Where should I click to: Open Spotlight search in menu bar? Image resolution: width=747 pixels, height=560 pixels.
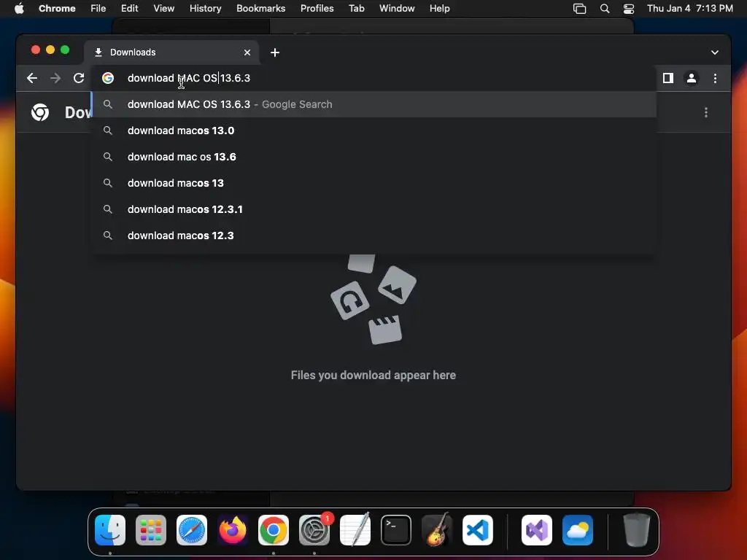click(x=605, y=9)
